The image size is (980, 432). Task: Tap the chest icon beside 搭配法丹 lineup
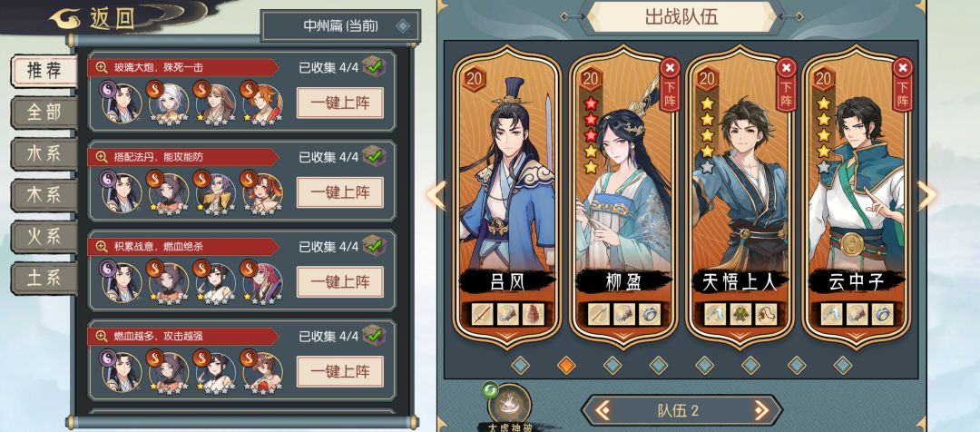pyautogui.click(x=374, y=156)
